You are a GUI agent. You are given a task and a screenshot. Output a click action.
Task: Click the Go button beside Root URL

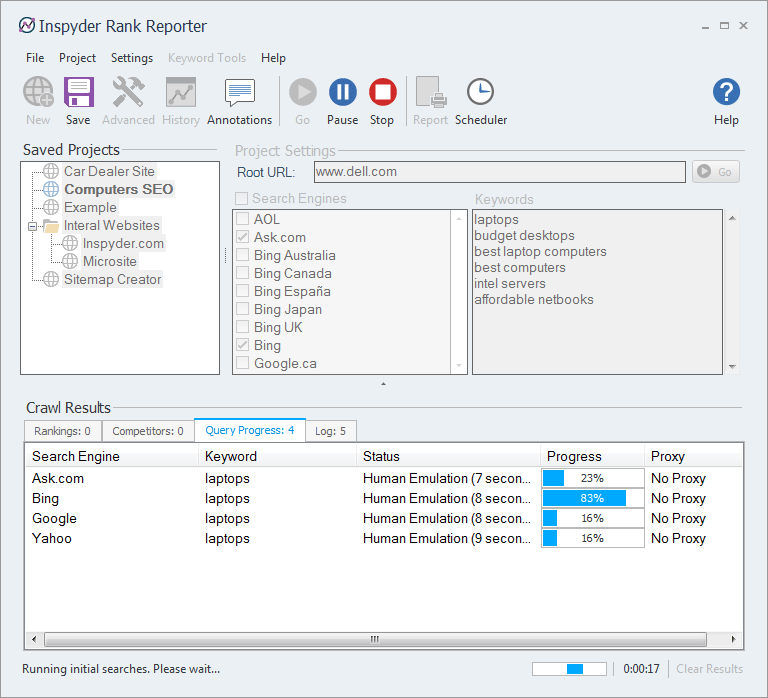click(716, 172)
